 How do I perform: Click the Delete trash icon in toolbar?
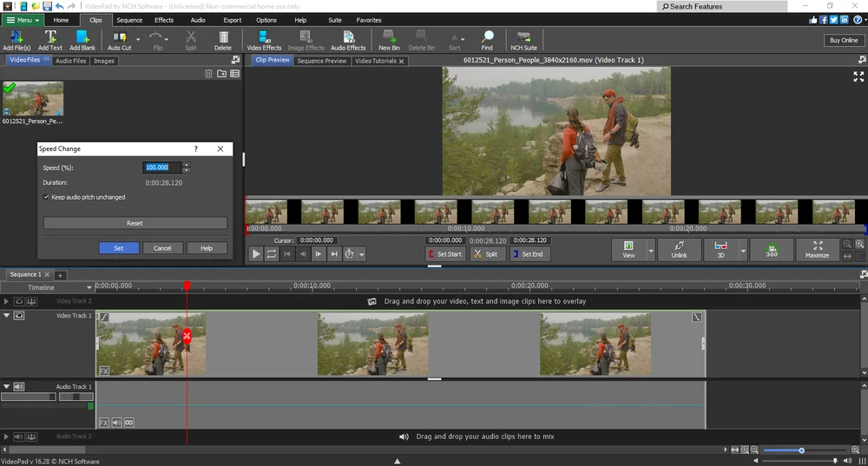coord(223,40)
